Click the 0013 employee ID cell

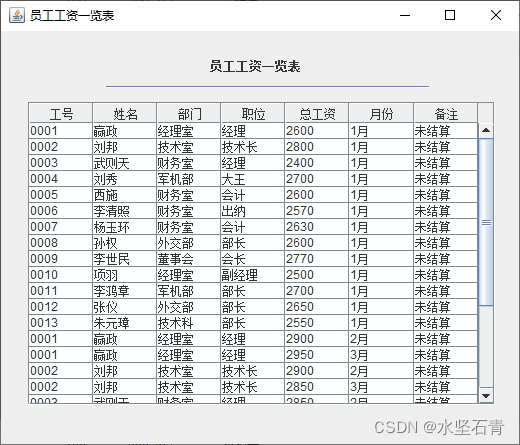coord(61,323)
